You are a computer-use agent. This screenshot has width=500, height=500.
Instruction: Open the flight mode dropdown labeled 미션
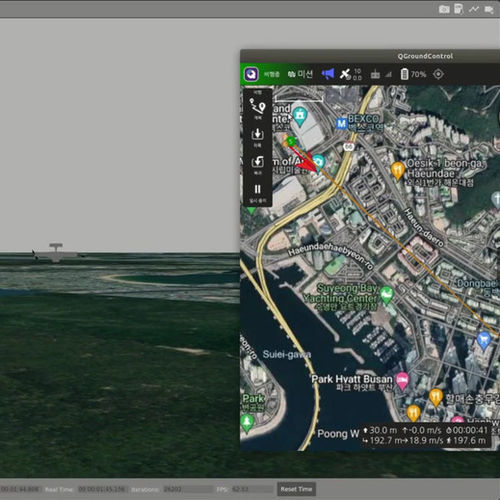(x=300, y=74)
